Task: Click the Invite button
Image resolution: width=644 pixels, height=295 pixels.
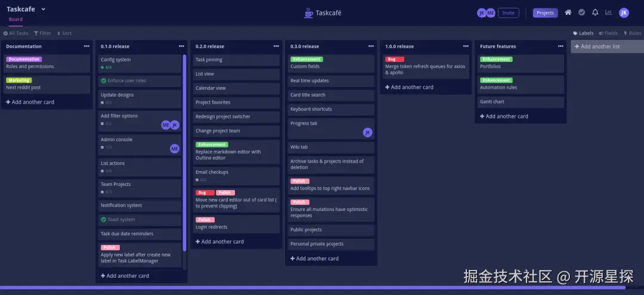Action: (509, 13)
